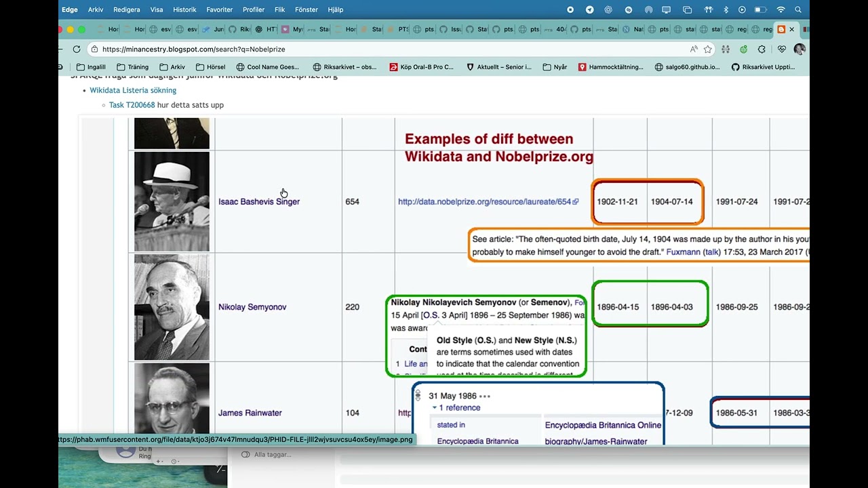Open the Favoriter menu
This screenshot has width=868, height=488.
pos(219,9)
